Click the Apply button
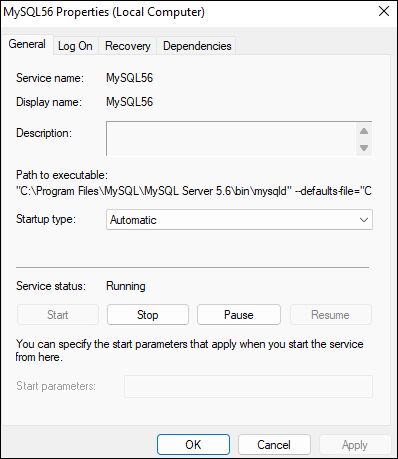Viewport: 398px width, 459px height. 355,445
